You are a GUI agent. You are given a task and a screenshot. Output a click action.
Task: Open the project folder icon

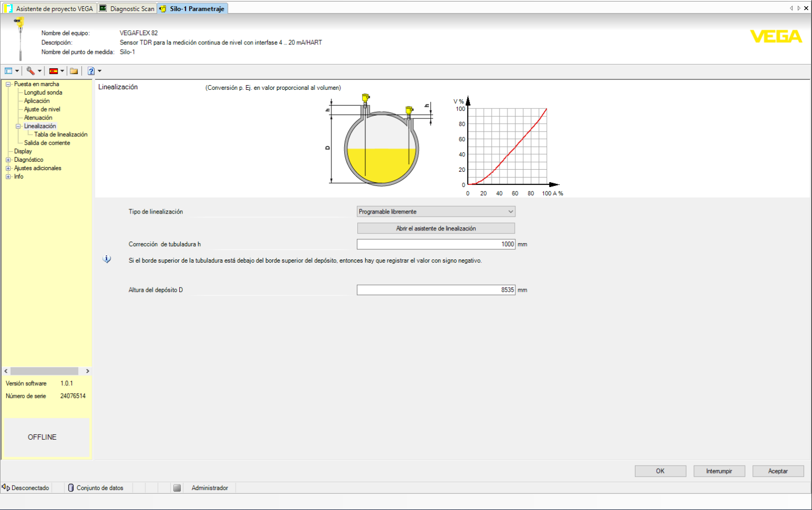[74, 70]
